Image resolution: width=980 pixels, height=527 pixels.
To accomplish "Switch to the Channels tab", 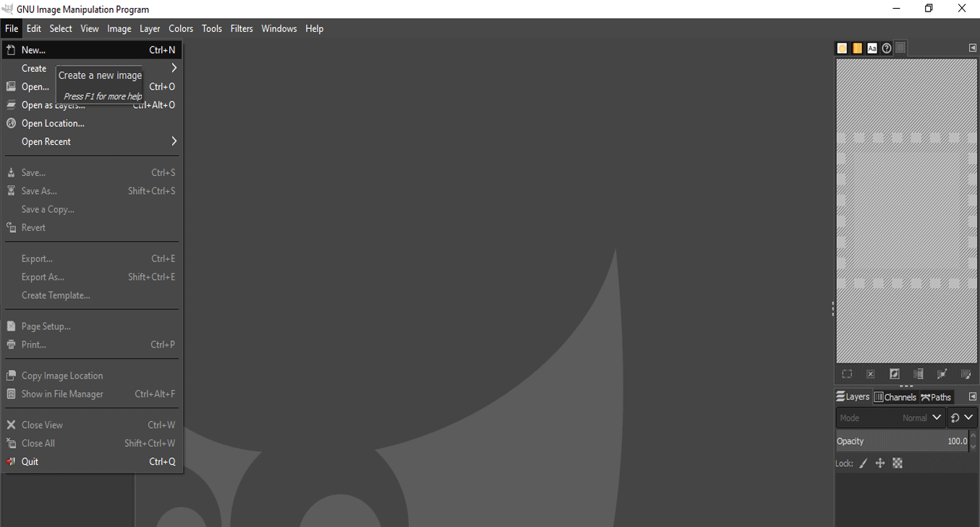I will [x=895, y=397].
